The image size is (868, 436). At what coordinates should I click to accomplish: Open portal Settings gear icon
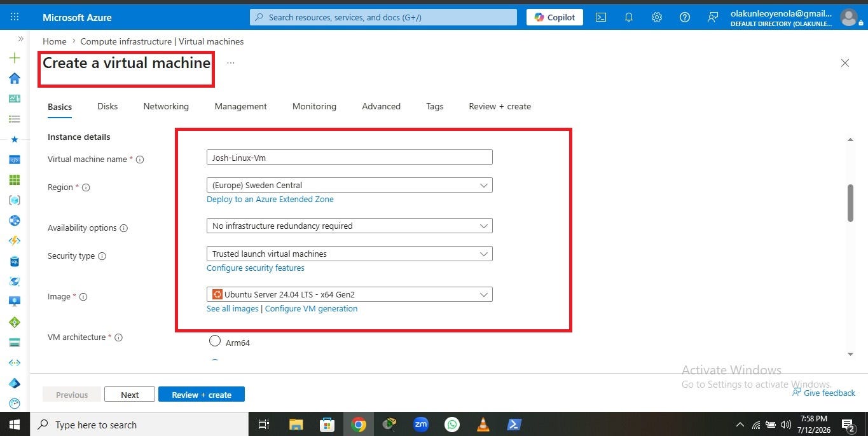click(657, 17)
